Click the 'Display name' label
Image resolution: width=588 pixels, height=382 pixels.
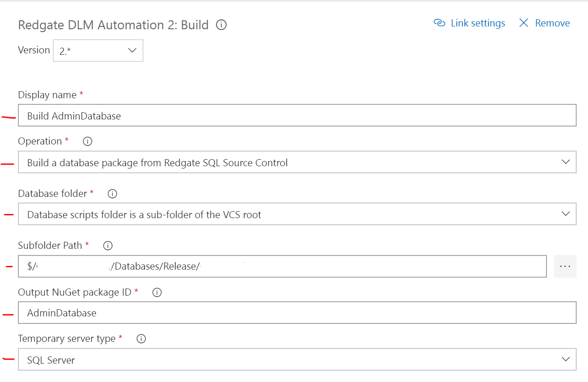coord(47,95)
